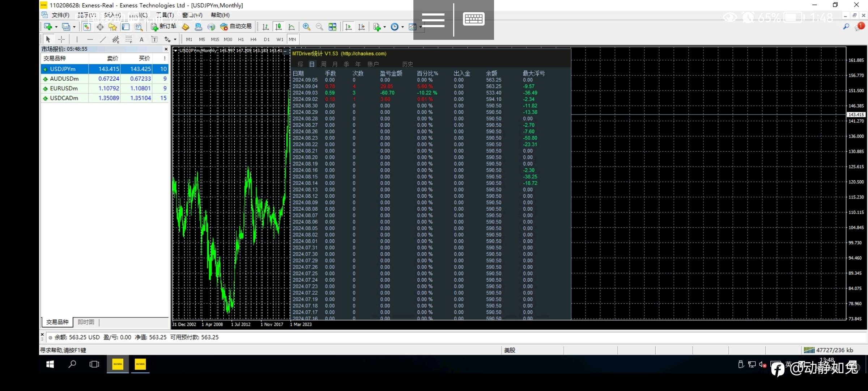This screenshot has width=868, height=391.
Task: Toggle AutoTrading (自动交易) button
Action: (x=236, y=26)
